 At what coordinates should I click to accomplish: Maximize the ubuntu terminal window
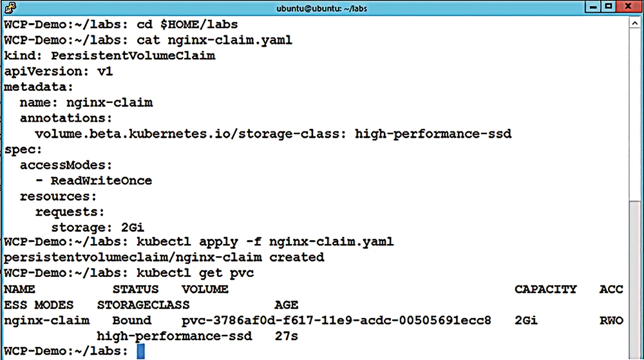coord(609,7)
